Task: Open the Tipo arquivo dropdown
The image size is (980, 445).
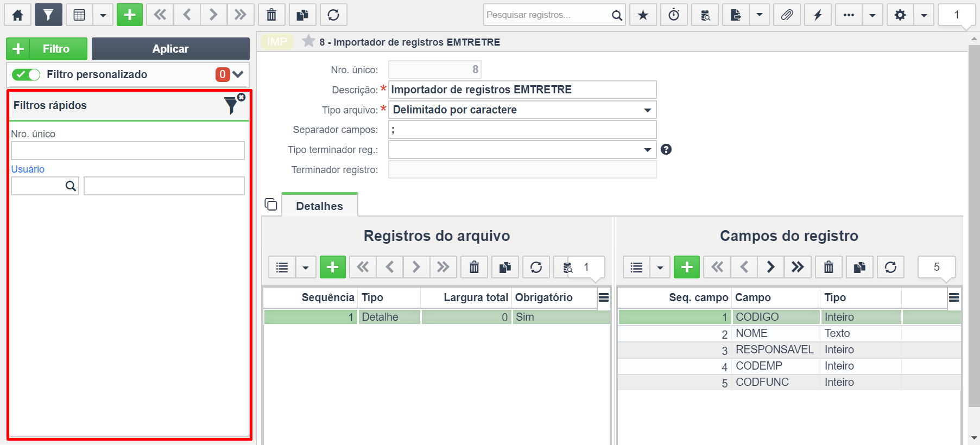Action: coord(522,110)
